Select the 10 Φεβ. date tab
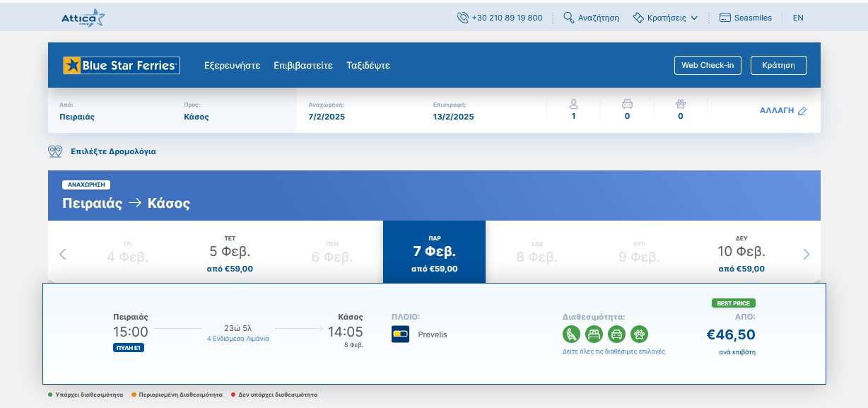The image size is (868, 408). coord(741,253)
